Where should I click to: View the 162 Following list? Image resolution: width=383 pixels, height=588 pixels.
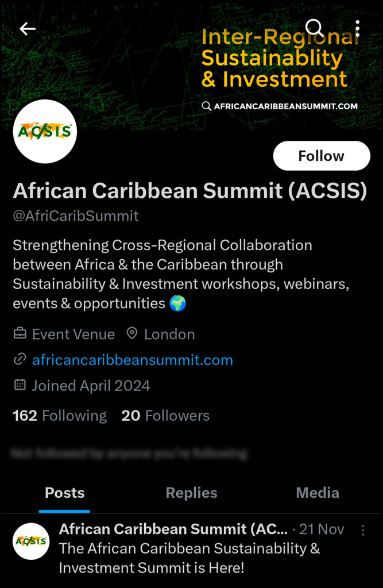point(60,416)
